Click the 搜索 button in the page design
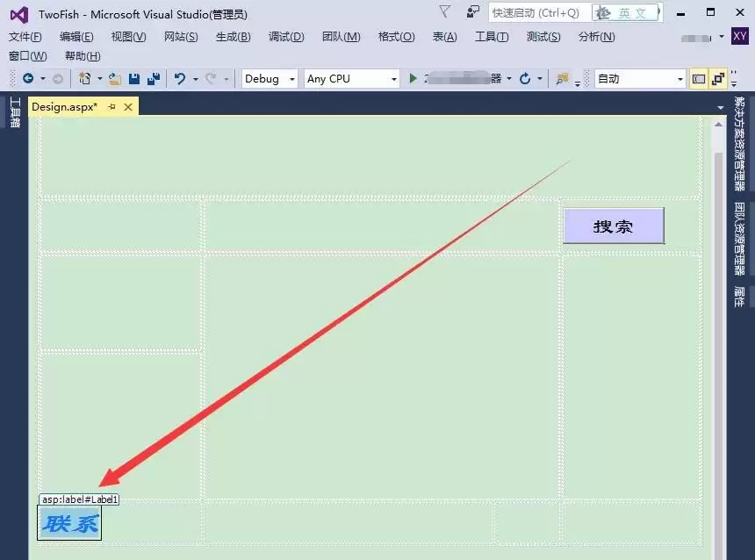Image resolution: width=755 pixels, height=560 pixels. click(614, 226)
